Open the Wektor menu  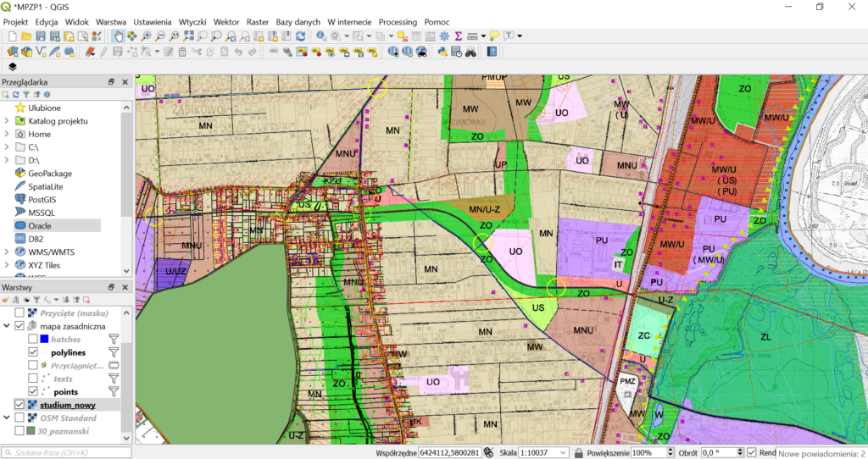(x=225, y=21)
